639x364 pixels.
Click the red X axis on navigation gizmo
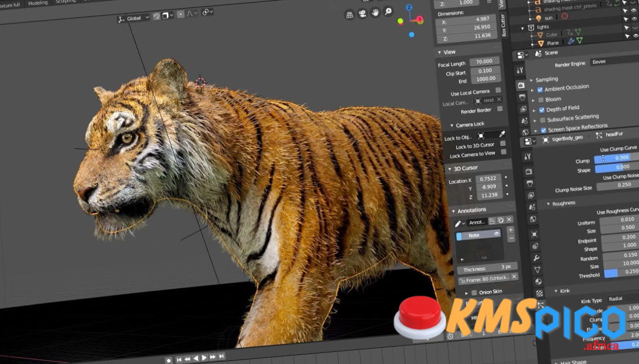point(420,19)
